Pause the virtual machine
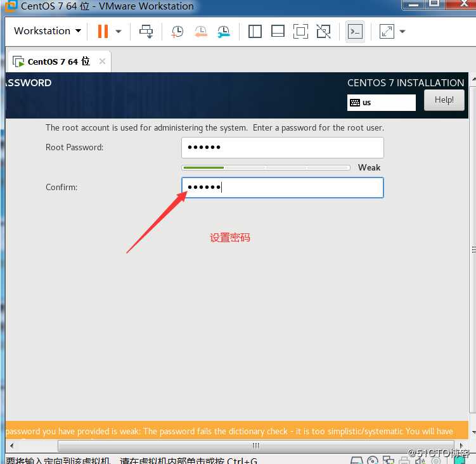The width and height of the screenshot is (476, 464). (103, 31)
